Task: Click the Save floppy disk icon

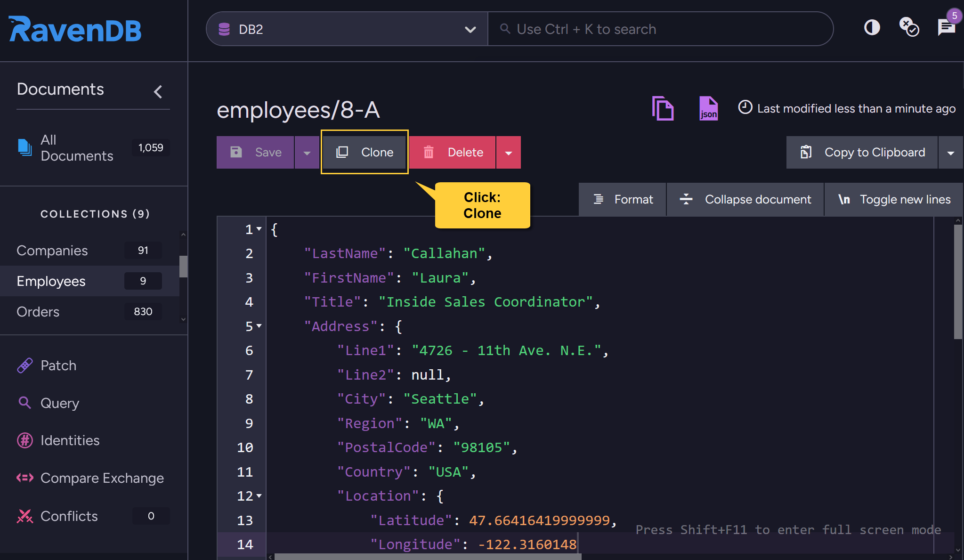Action: pos(236,152)
